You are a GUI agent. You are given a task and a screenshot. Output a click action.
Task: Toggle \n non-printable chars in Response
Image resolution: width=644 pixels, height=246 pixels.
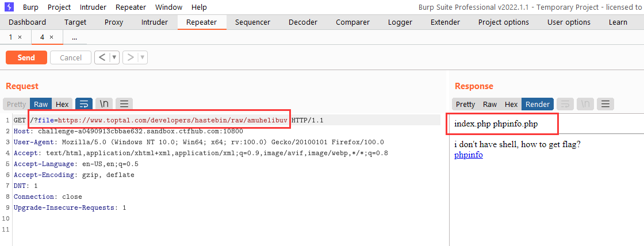[585, 104]
